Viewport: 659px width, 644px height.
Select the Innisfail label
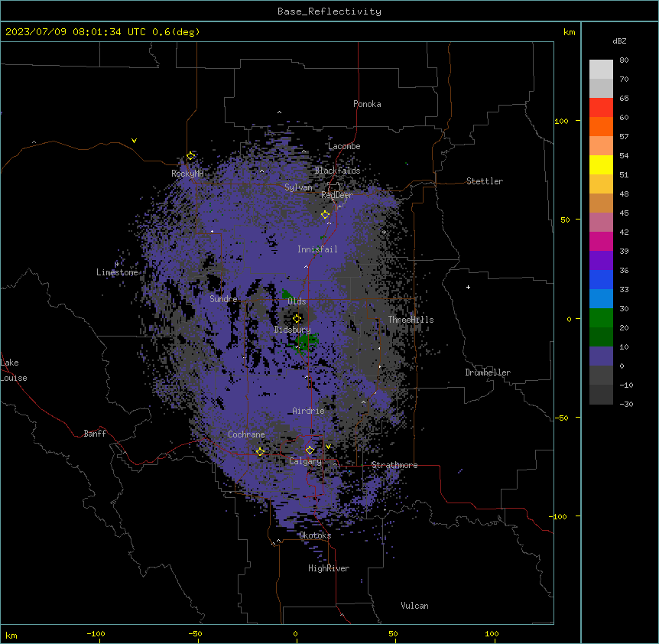click(x=317, y=249)
